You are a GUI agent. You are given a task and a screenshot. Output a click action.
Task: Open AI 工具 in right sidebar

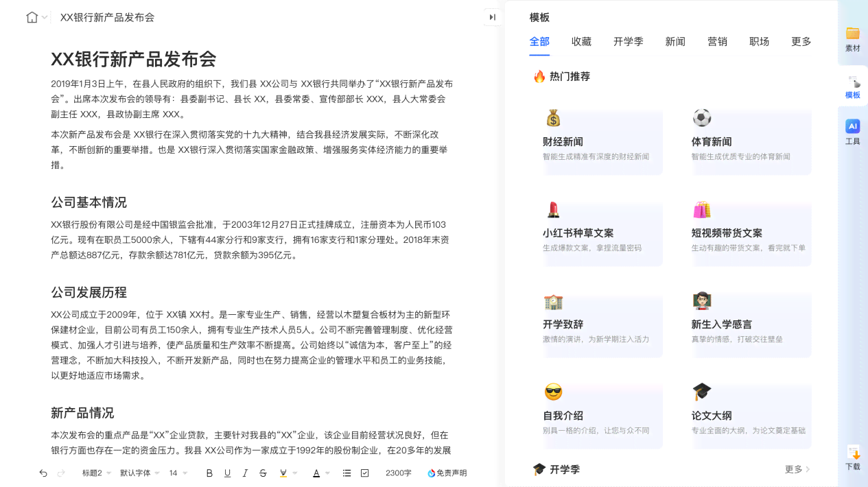(853, 132)
